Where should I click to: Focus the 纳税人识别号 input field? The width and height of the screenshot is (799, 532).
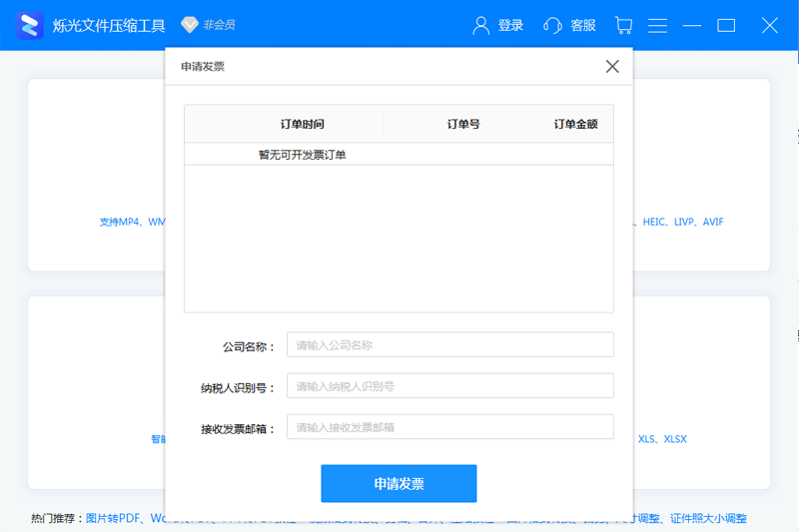tap(449, 386)
